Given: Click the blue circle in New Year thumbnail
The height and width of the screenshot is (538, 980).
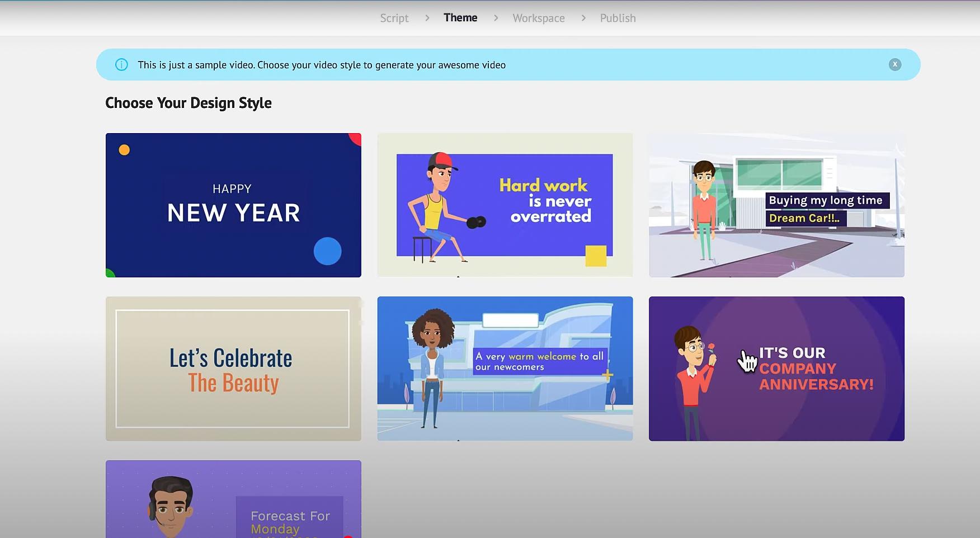Looking at the screenshot, I should tap(327, 251).
